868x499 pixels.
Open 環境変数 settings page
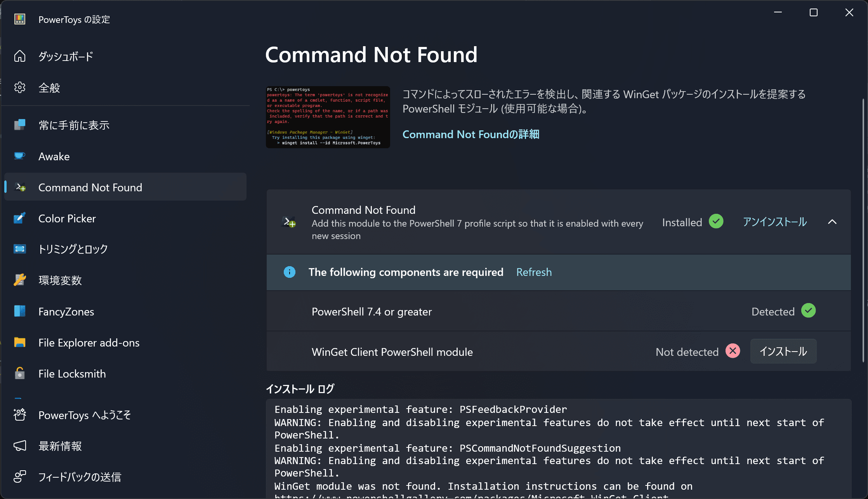click(125, 280)
